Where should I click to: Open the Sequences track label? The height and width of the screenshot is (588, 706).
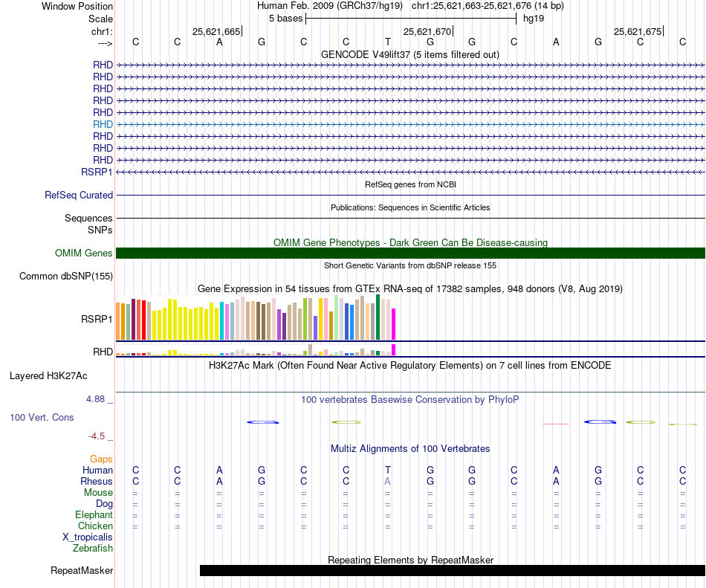(88, 219)
